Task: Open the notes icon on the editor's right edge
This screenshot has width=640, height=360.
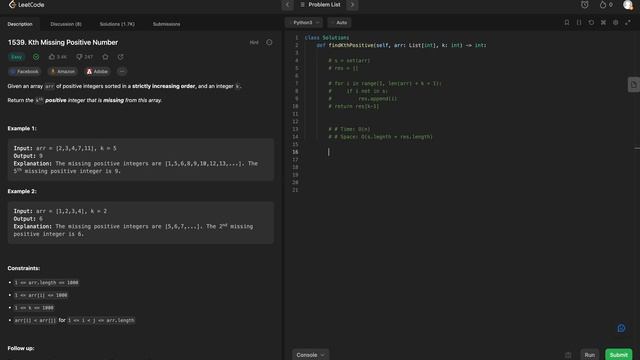Action: [x=633, y=84]
